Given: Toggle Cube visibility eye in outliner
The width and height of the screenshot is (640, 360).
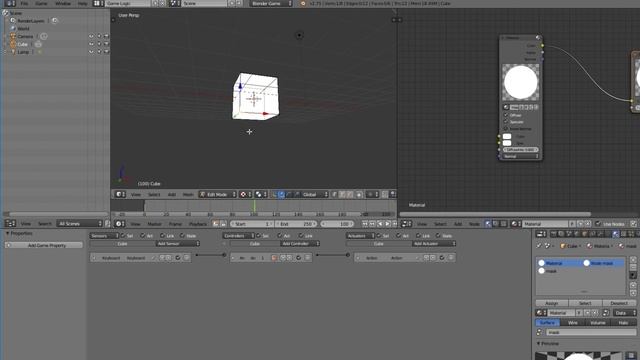Looking at the screenshot, I should (x=91, y=44).
